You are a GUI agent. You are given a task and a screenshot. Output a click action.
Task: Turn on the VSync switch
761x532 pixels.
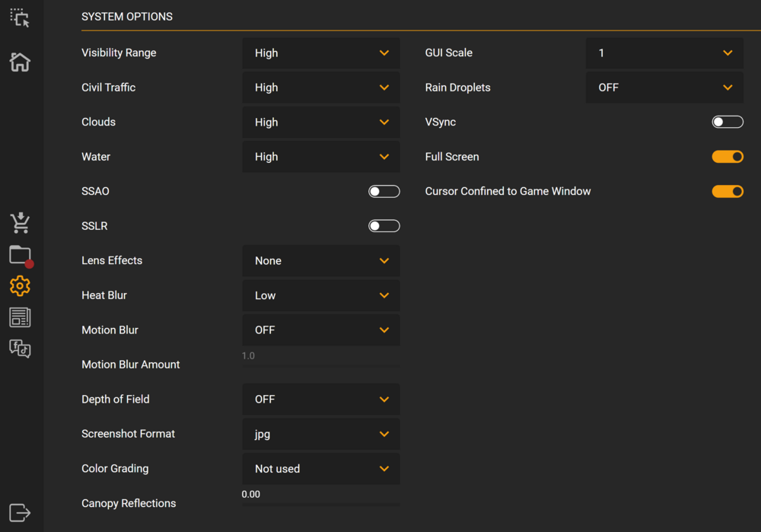[x=727, y=122]
